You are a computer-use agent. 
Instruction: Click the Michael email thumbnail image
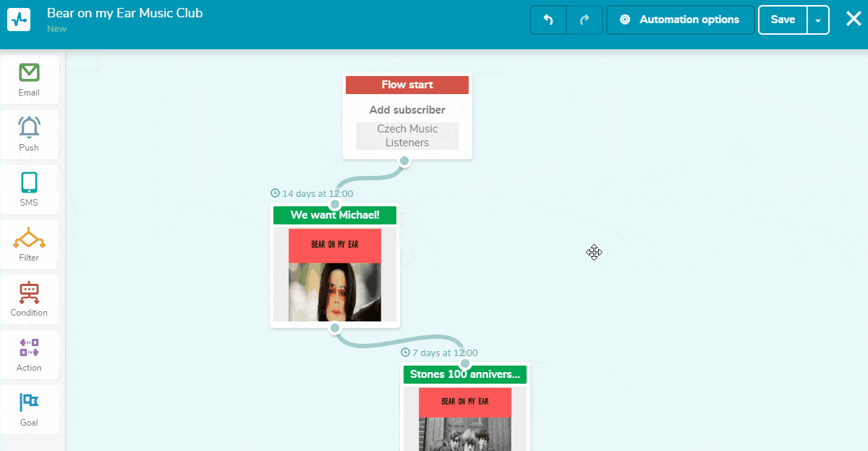point(335,275)
